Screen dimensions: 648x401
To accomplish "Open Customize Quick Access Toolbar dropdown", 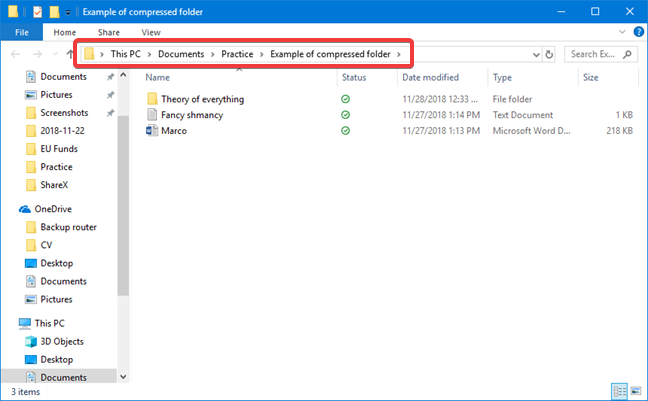I will click(x=68, y=12).
